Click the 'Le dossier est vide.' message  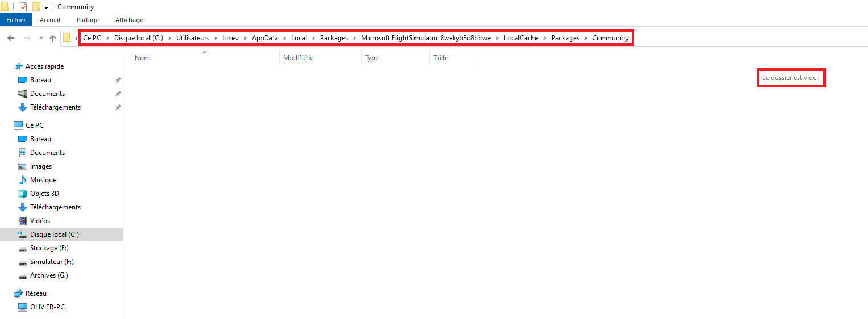[x=790, y=78]
